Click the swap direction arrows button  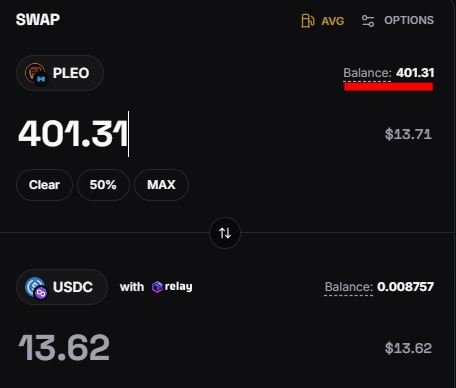coord(225,233)
